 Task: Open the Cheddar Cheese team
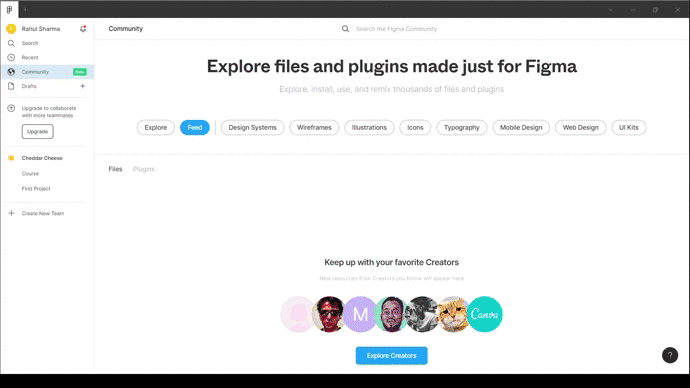click(42, 158)
